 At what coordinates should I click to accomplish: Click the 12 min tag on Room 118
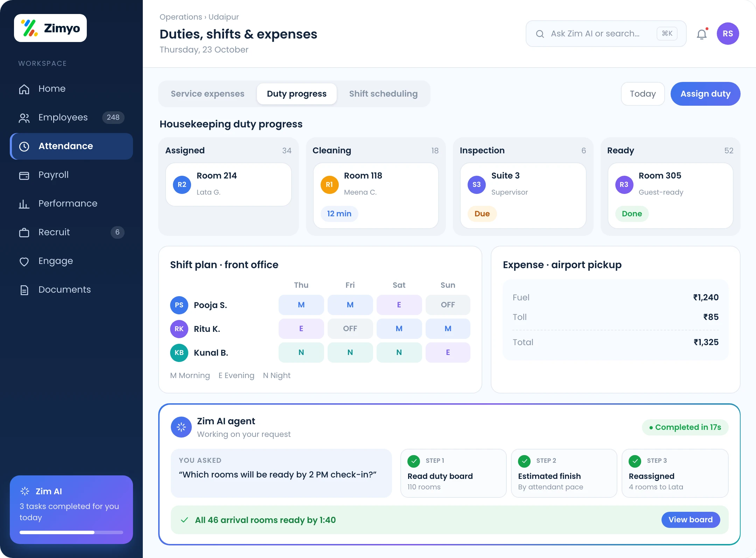339,214
